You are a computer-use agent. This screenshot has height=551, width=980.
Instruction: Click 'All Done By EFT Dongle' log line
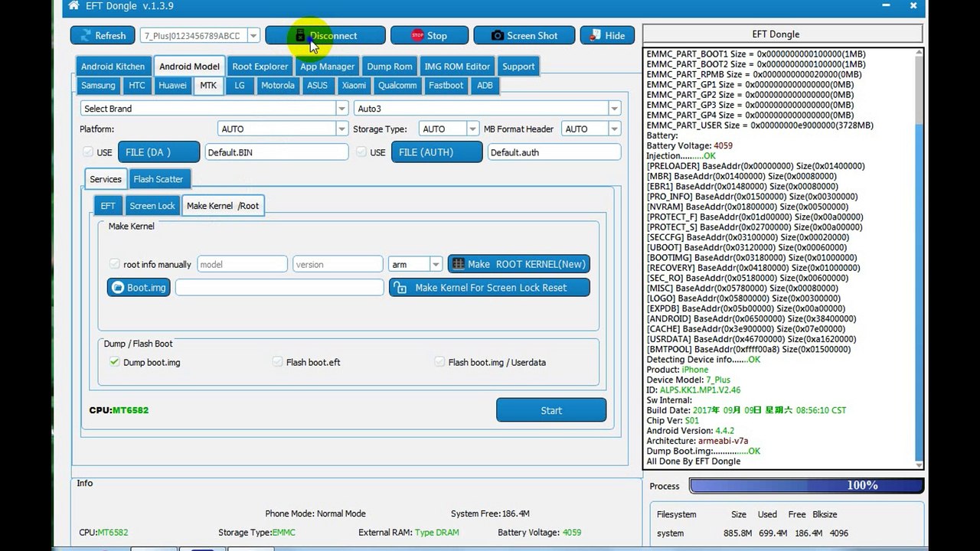point(694,461)
